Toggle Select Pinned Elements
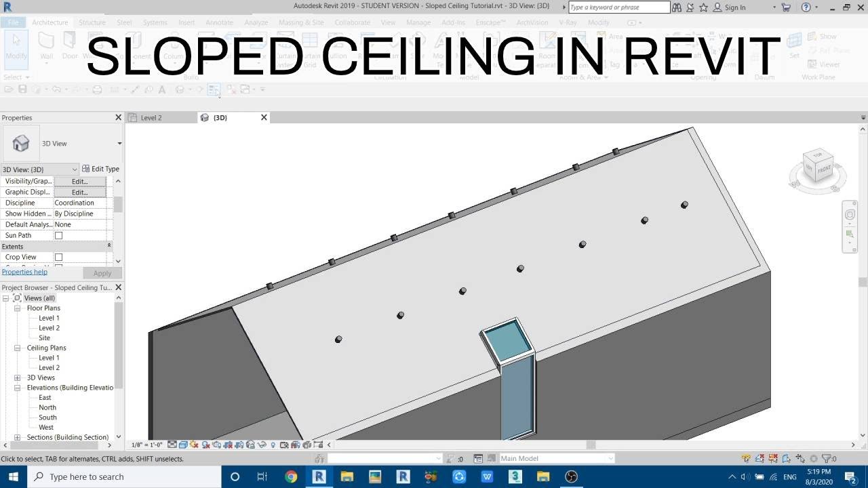The image size is (868, 488). (x=774, y=459)
